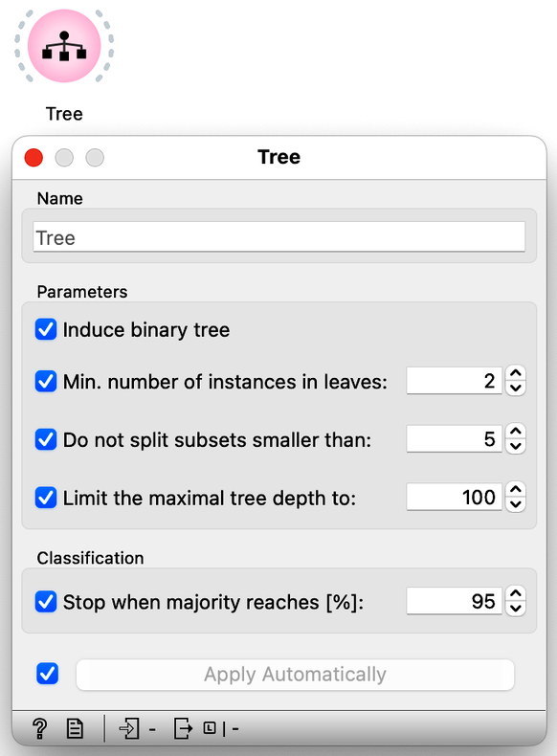
Task: Uncheck Induce binary tree
Action: click(46, 330)
